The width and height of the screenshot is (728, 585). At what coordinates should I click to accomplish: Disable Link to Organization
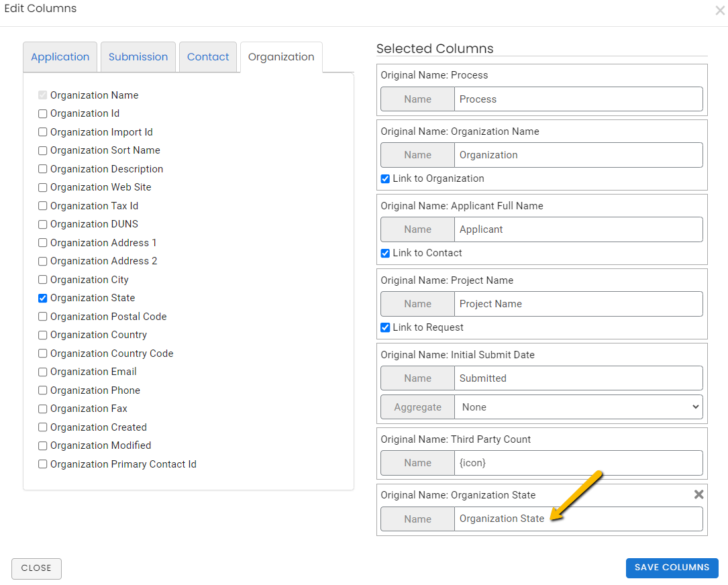pyautogui.click(x=384, y=178)
